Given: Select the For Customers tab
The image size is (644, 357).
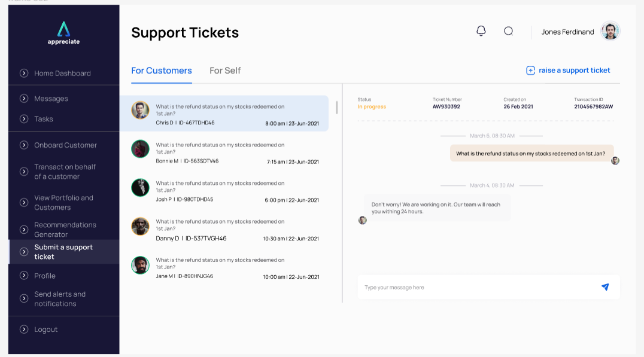Looking at the screenshot, I should pos(162,71).
